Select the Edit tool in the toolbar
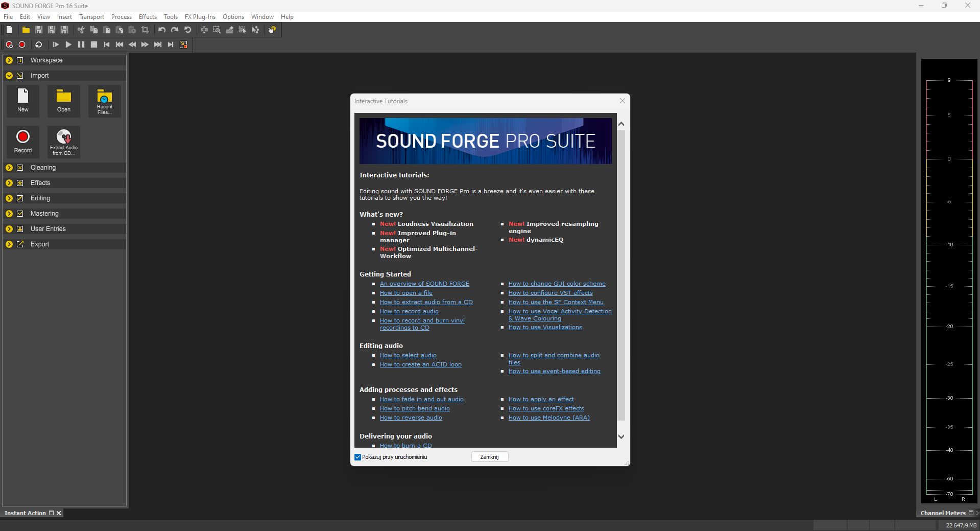Viewport: 980px width, 531px height. point(204,30)
